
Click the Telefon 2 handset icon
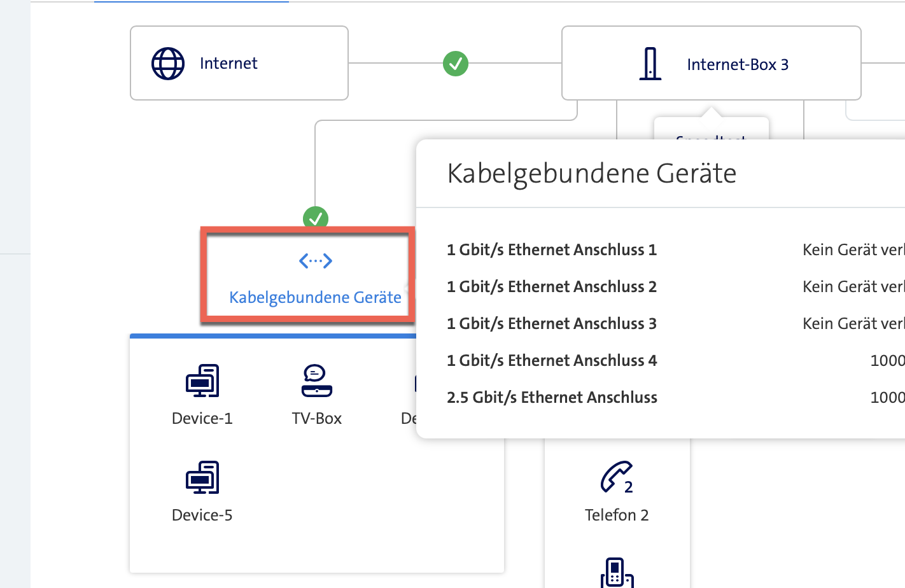click(617, 477)
